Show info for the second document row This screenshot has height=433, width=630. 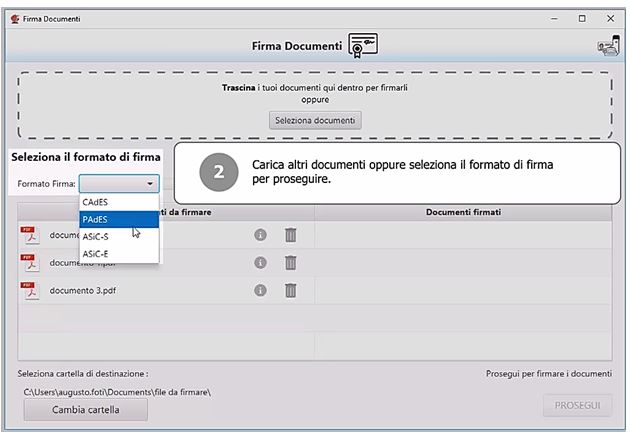pyautogui.click(x=260, y=263)
